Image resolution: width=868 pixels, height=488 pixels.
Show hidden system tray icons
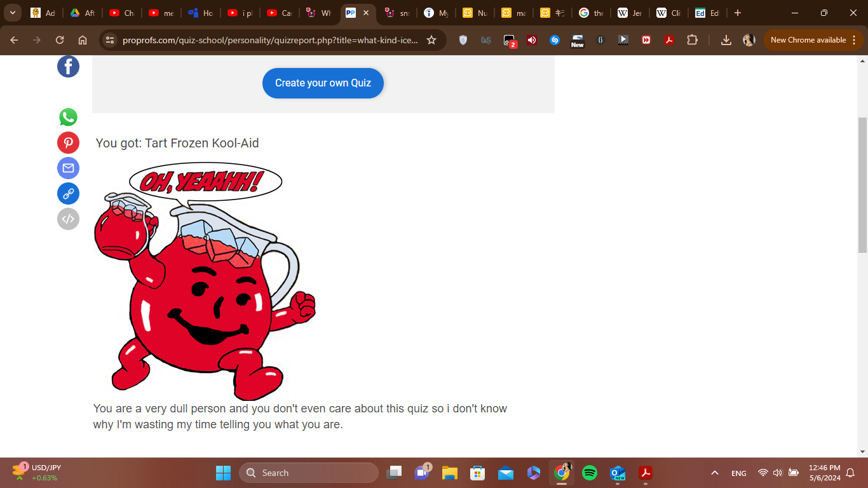(x=715, y=473)
